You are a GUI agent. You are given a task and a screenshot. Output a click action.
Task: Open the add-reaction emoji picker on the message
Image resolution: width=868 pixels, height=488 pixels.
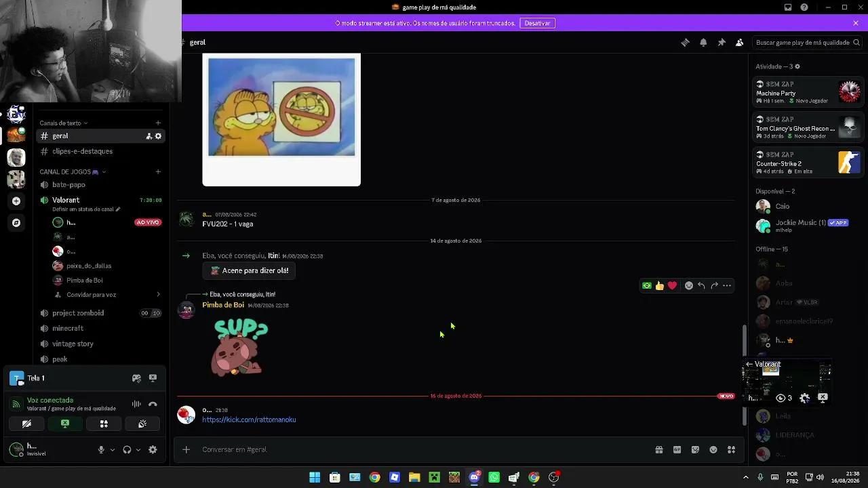pyautogui.click(x=689, y=285)
